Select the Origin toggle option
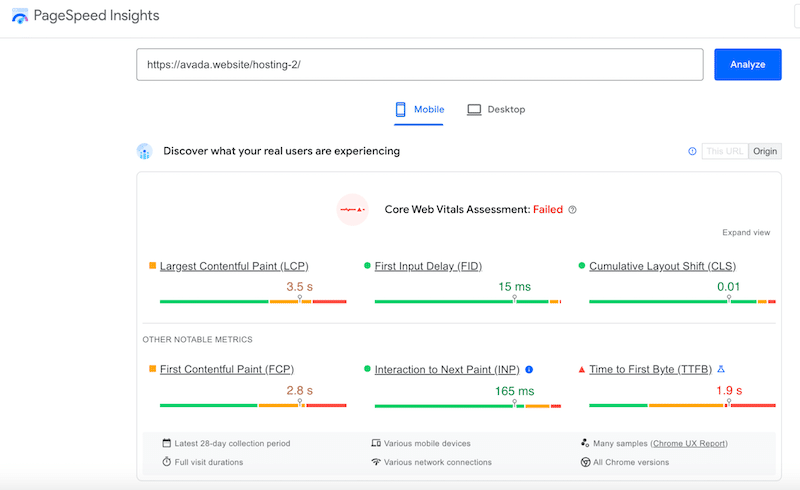 (x=765, y=151)
